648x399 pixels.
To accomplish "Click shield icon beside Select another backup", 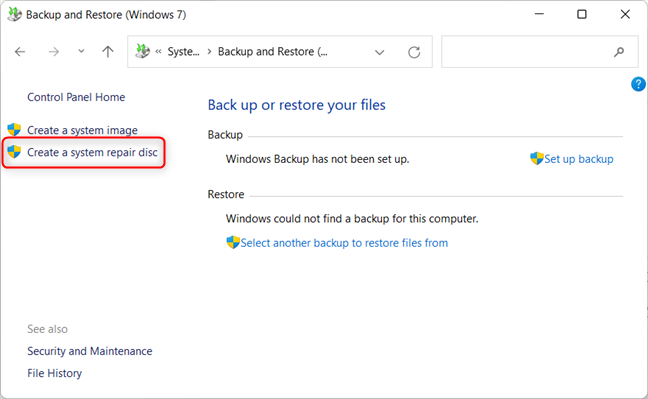I will click(233, 242).
